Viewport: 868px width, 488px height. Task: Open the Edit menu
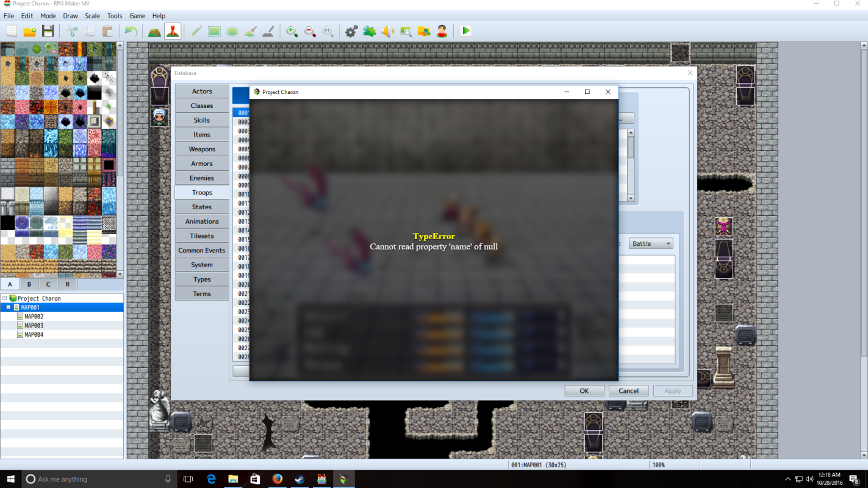coord(27,16)
